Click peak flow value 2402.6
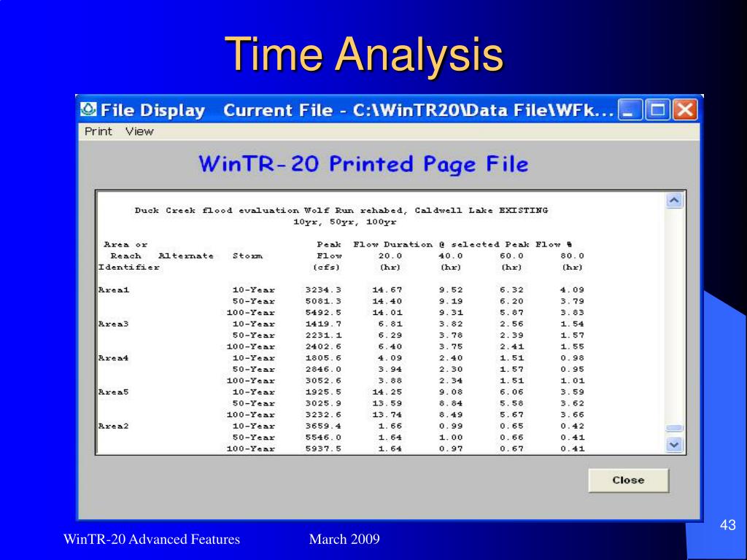This screenshot has height=560, width=747. click(323, 346)
